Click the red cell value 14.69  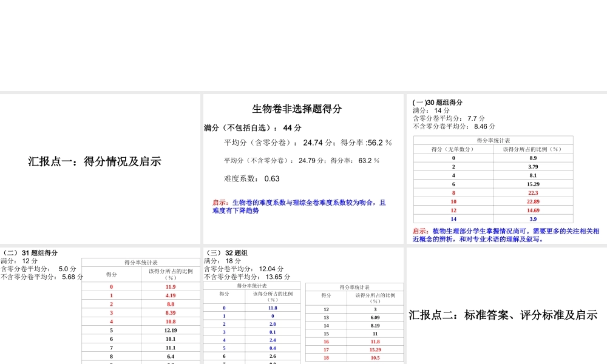pyautogui.click(x=533, y=210)
